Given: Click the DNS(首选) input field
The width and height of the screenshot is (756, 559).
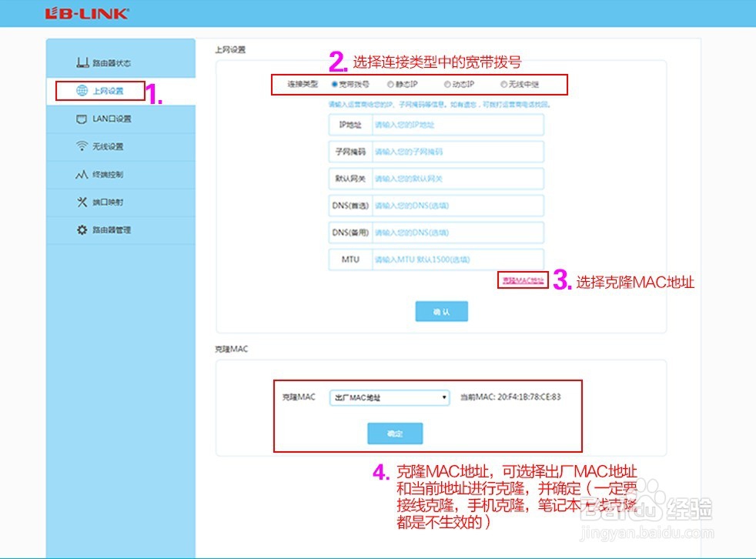Looking at the screenshot, I should pyautogui.click(x=454, y=205).
